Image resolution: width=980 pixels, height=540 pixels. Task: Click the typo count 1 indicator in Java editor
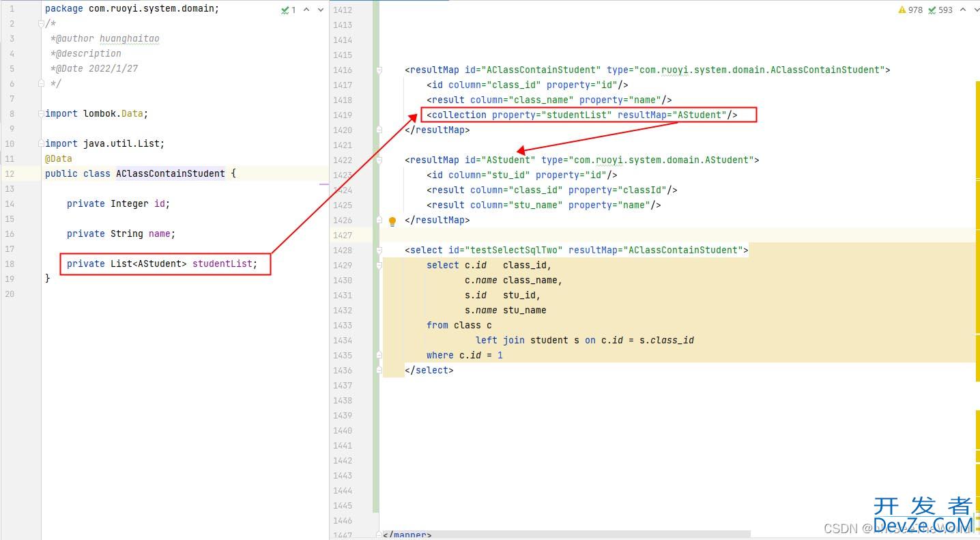289,10
